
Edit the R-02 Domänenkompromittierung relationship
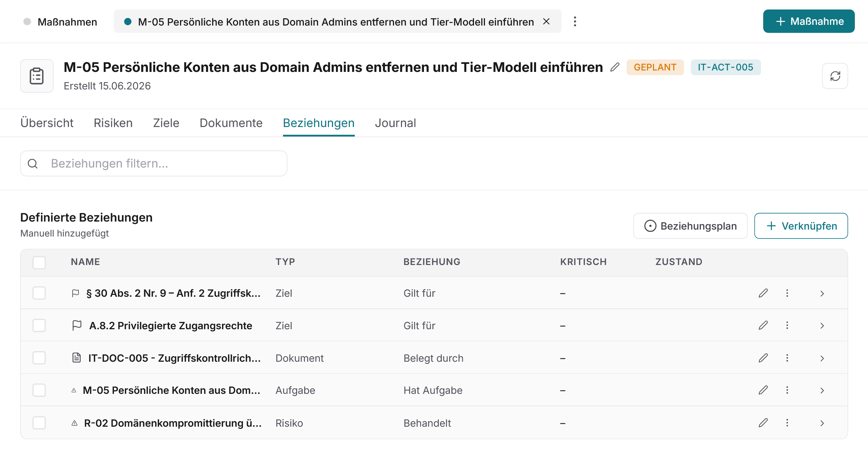click(763, 423)
